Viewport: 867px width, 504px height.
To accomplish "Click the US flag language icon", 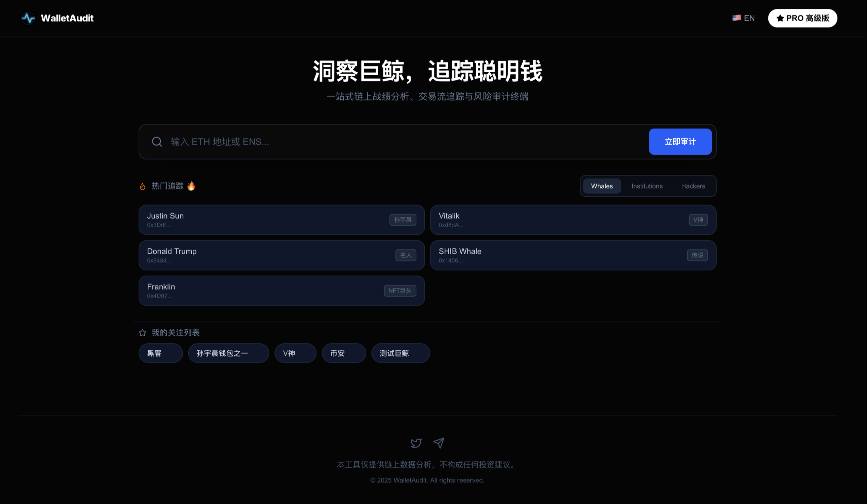I will pyautogui.click(x=736, y=18).
